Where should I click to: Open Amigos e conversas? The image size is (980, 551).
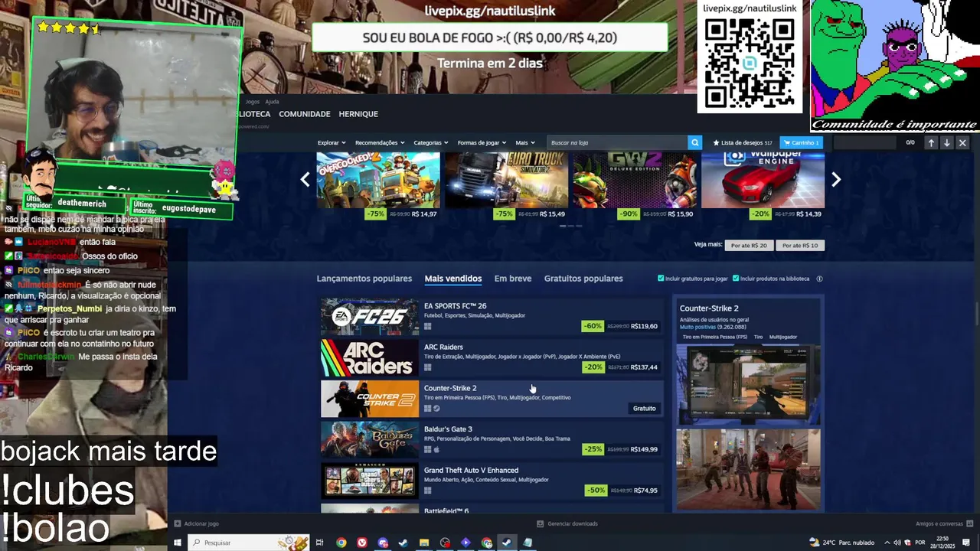pyautogui.click(x=943, y=523)
